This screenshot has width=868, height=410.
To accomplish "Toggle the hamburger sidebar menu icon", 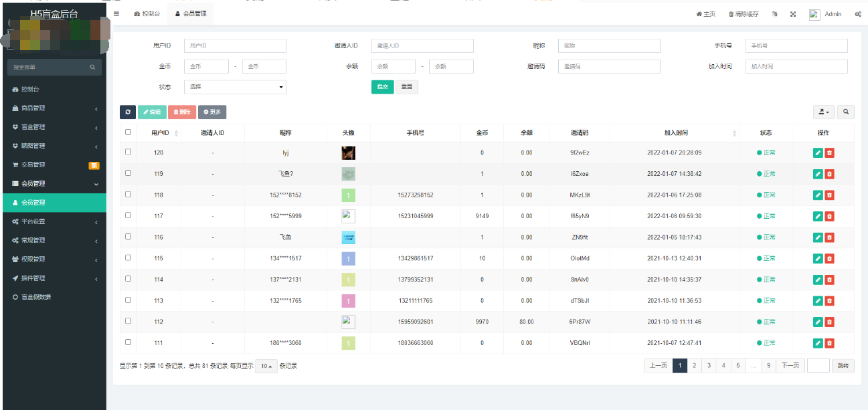I will pyautogui.click(x=116, y=14).
